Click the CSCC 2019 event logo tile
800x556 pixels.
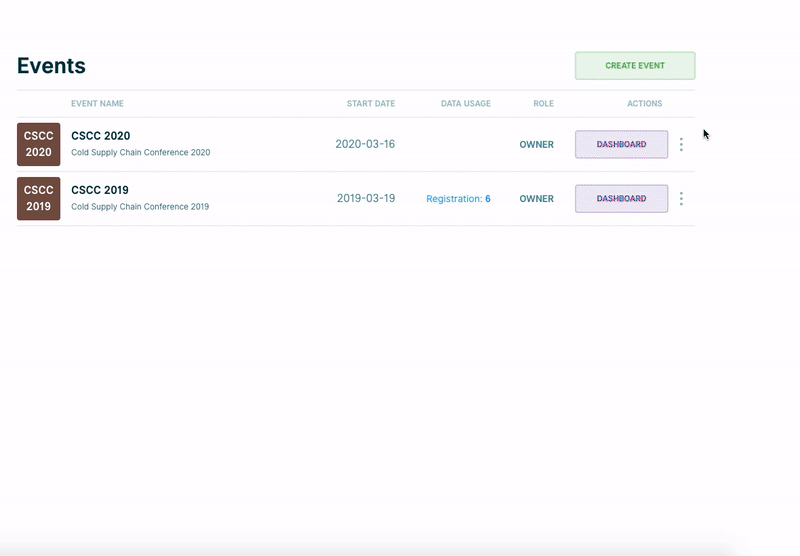[39, 198]
